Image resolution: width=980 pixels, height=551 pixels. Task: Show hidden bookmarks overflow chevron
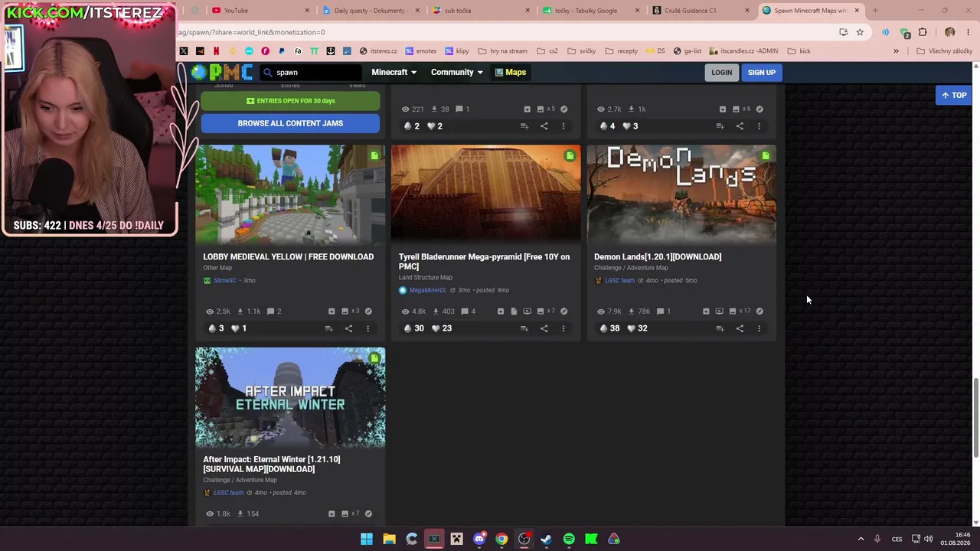[896, 51]
